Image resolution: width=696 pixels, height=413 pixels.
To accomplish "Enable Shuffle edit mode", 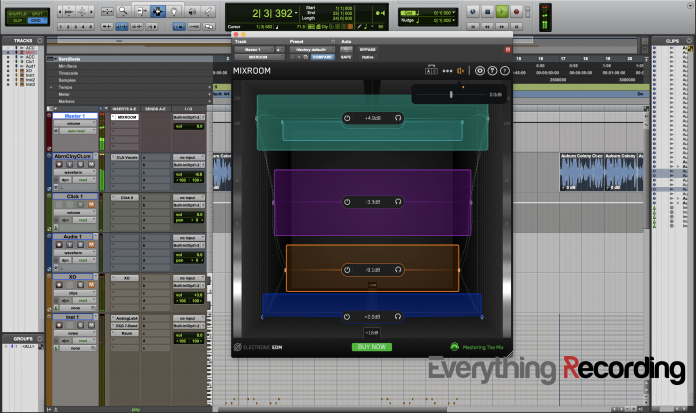I will point(17,13).
